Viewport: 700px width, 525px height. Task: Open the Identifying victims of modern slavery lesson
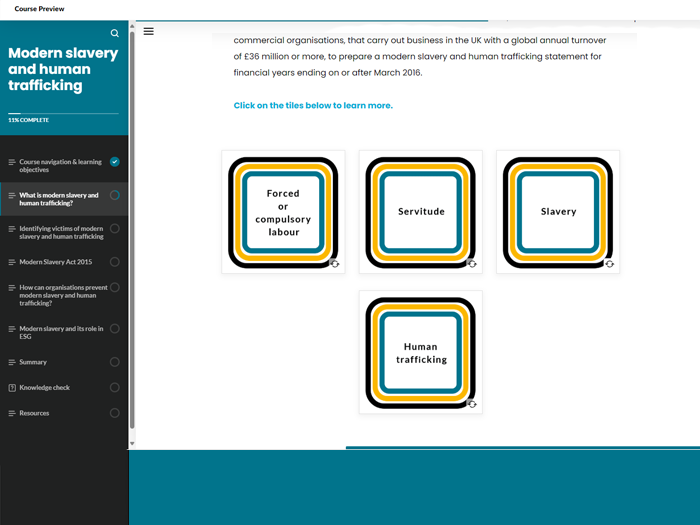[x=61, y=232]
